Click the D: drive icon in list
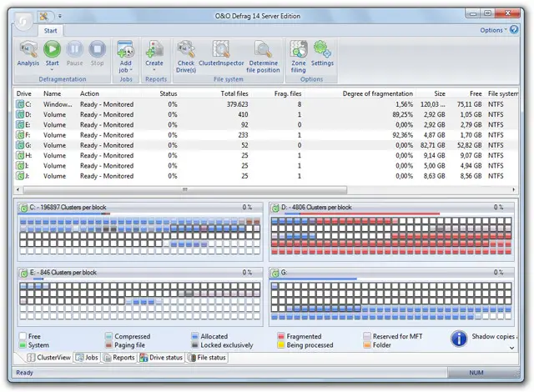This screenshot has width=534, height=392. (20, 114)
